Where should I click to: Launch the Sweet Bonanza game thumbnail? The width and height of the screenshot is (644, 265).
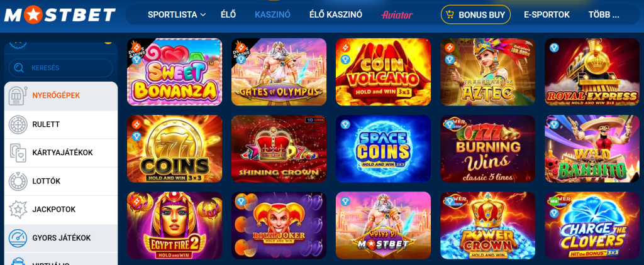[175, 72]
